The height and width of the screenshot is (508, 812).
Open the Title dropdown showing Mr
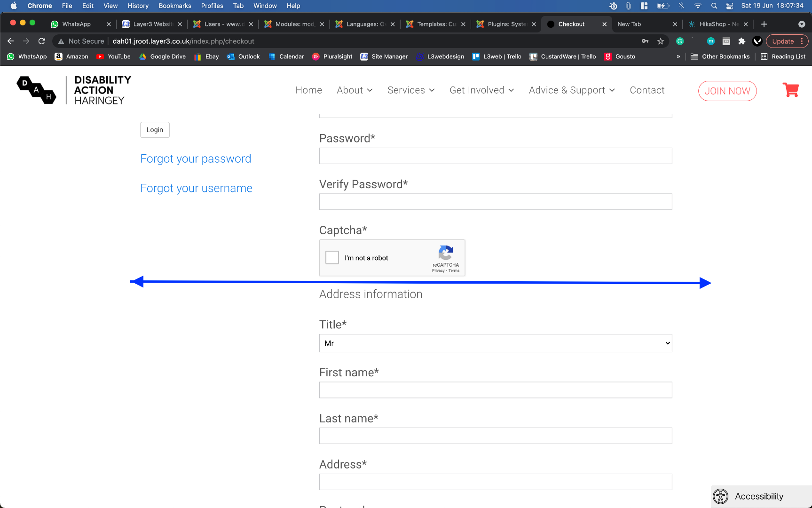click(496, 343)
